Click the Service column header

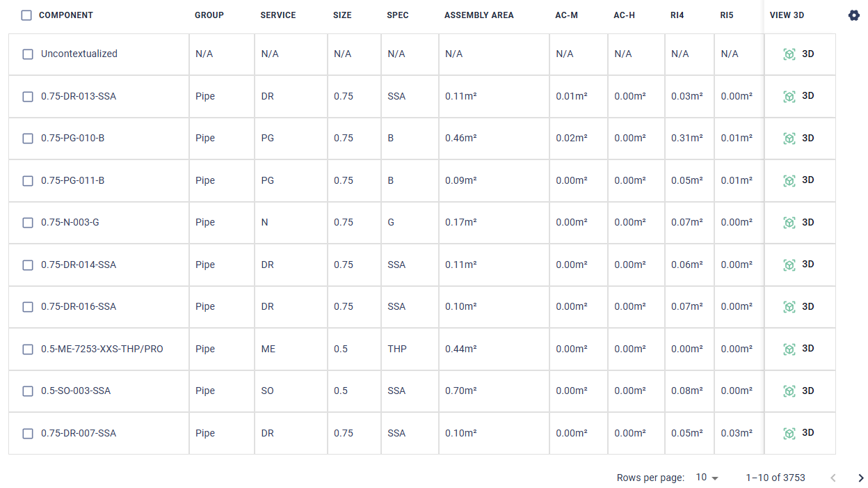278,15
